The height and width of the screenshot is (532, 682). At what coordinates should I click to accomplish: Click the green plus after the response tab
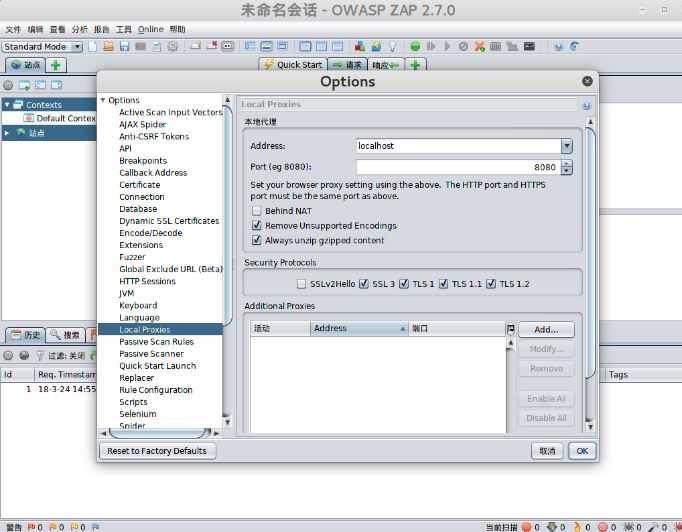click(x=415, y=65)
